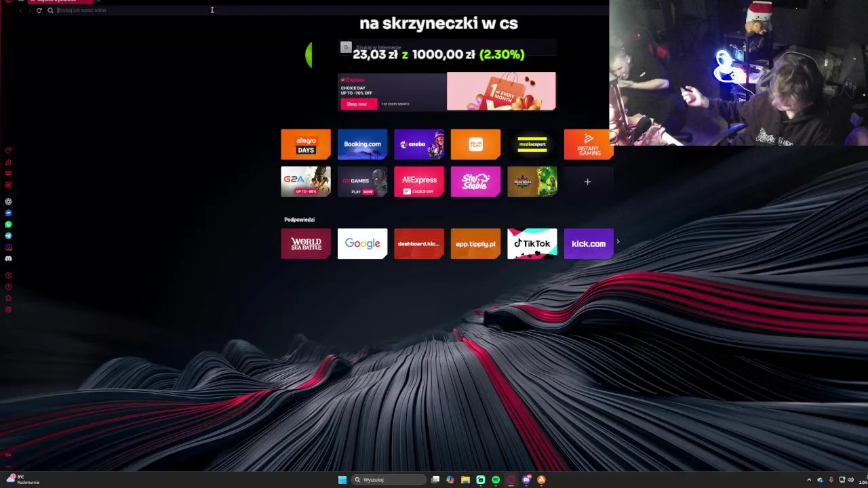This screenshot has width=868, height=488.
Task: Go back to previous page
Action: (20, 10)
